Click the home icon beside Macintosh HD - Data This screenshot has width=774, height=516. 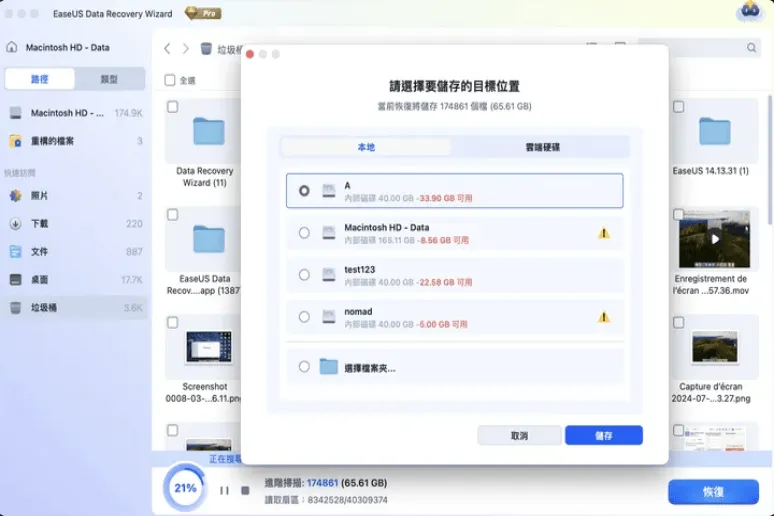[x=12, y=47]
